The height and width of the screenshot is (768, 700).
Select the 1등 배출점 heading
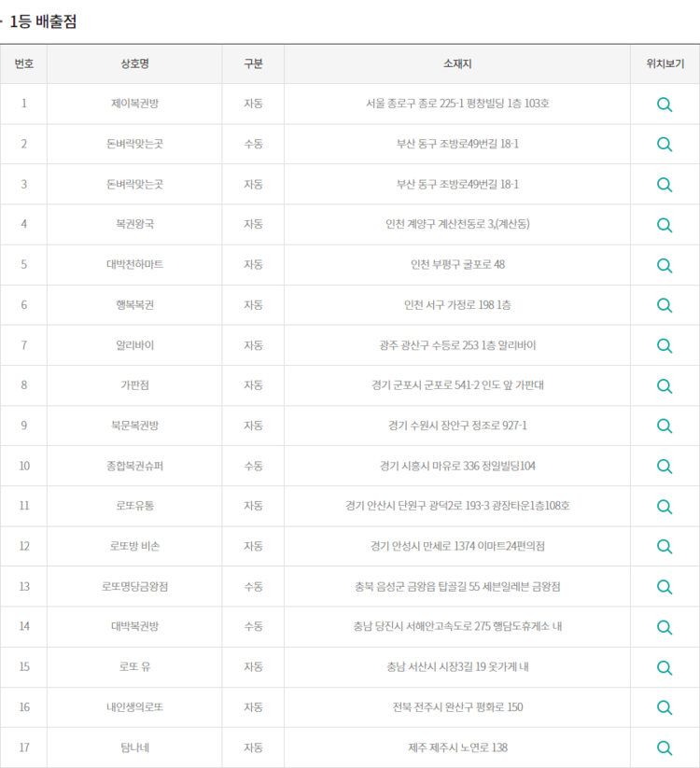(43, 21)
